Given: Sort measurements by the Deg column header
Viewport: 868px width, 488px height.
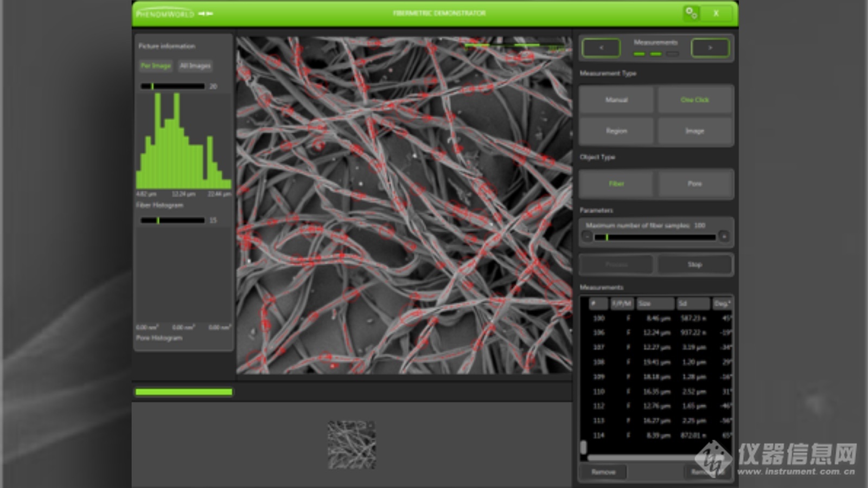Looking at the screenshot, I should coord(722,303).
